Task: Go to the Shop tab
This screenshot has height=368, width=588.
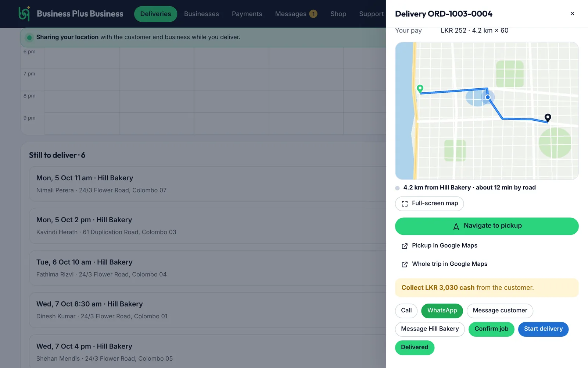Action: click(338, 14)
